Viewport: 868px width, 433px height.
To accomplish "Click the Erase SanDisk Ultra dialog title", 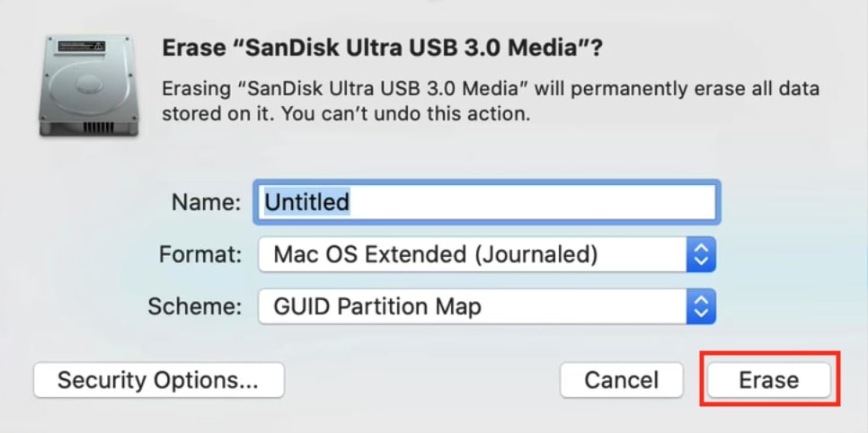I will (382, 49).
